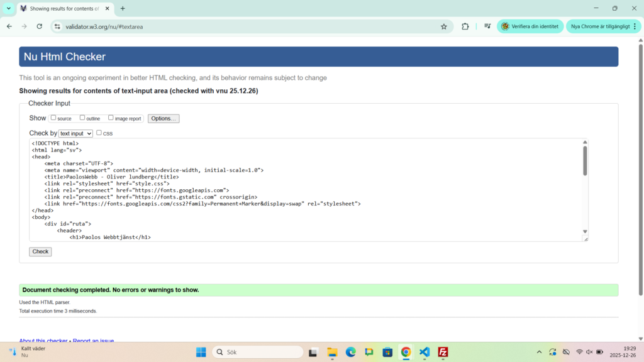
Task: Expand the tab search dropdown arrow
Action: [x=9, y=8]
